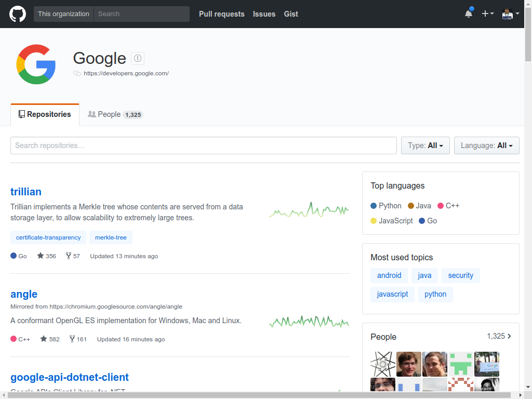Open the user avatar menu
The image size is (532, 399).
tap(510, 14)
